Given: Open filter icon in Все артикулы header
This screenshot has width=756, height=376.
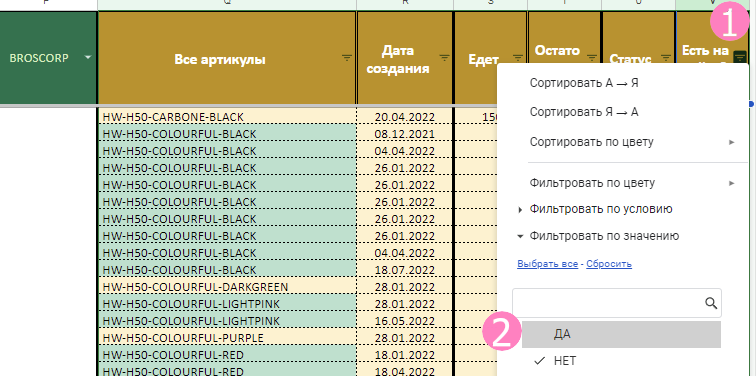Looking at the screenshot, I should click(x=347, y=58).
